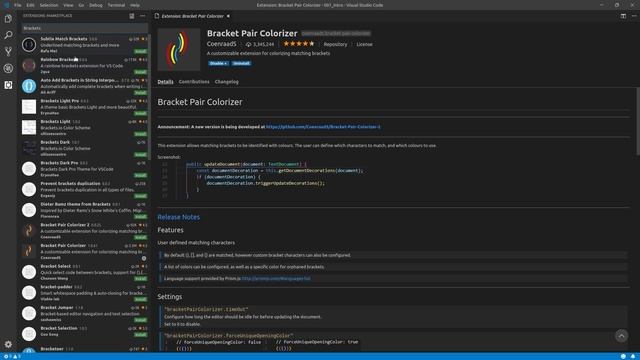This screenshot has width=640, height=360.
Task: Click the star rating of Bracket Pair Colorizer
Action: pyautogui.click(x=299, y=44)
